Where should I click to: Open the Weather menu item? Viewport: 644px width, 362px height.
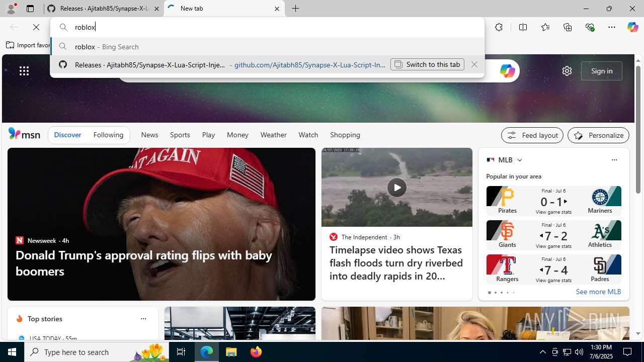pyautogui.click(x=273, y=135)
